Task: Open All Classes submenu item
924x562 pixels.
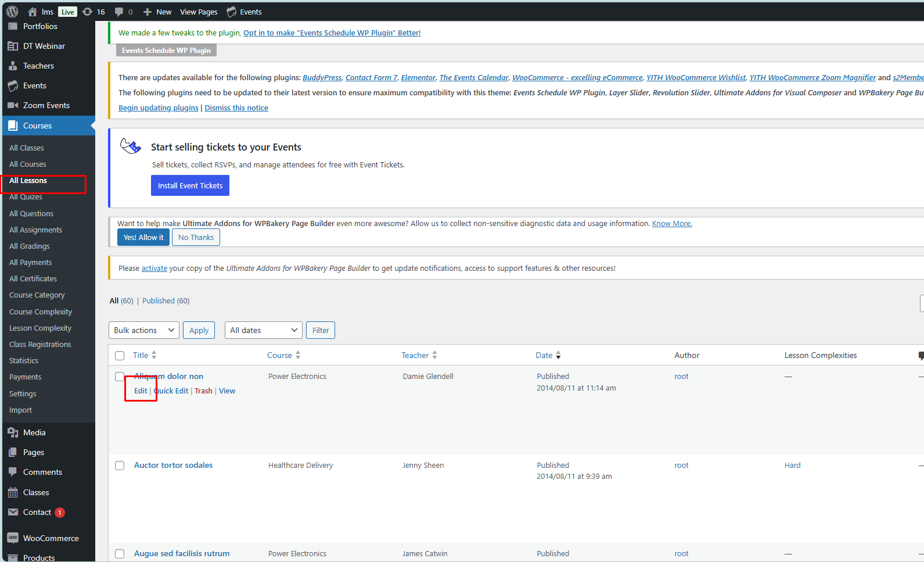Action: (x=27, y=148)
